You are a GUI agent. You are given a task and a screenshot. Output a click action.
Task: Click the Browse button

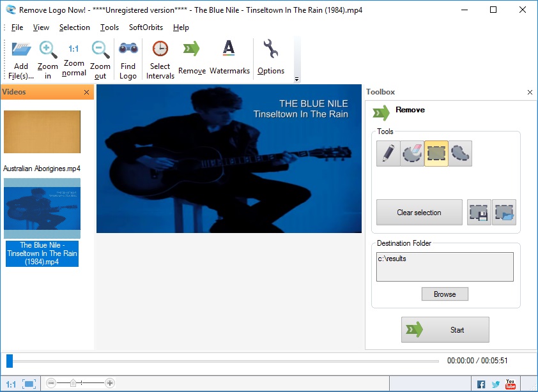(445, 294)
